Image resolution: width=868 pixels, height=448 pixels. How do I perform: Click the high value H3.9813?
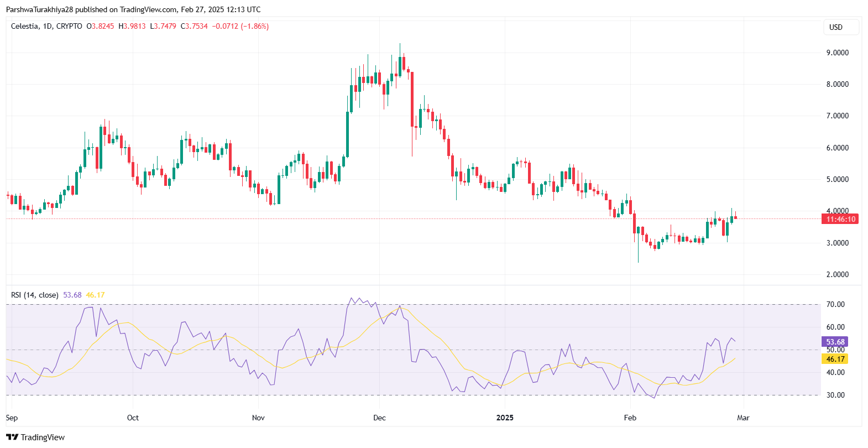tap(132, 26)
